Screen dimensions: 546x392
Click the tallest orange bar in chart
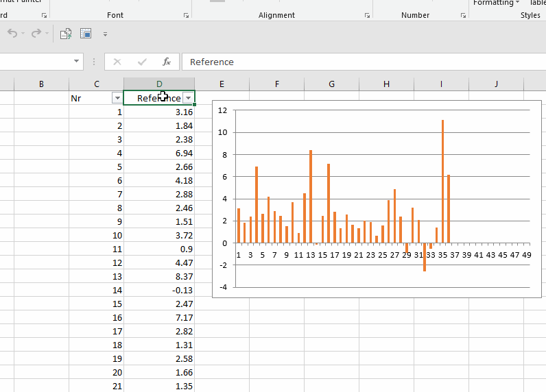442,181
